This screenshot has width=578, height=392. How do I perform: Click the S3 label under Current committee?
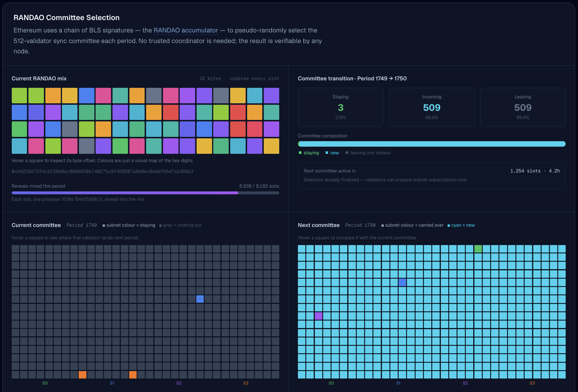246,383
